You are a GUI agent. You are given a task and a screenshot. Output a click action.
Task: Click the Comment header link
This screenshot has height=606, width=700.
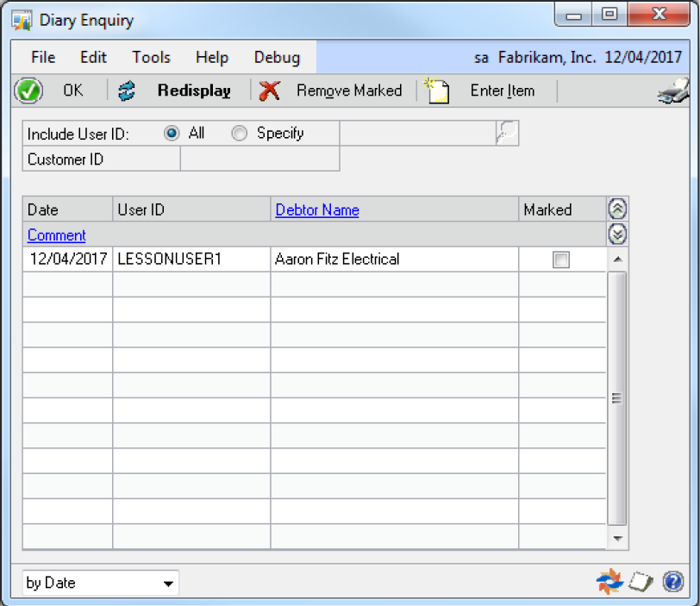pos(57,234)
